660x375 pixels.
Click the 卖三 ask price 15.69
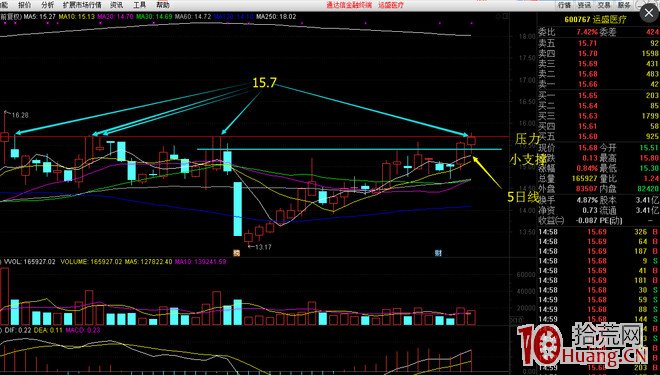(x=588, y=64)
